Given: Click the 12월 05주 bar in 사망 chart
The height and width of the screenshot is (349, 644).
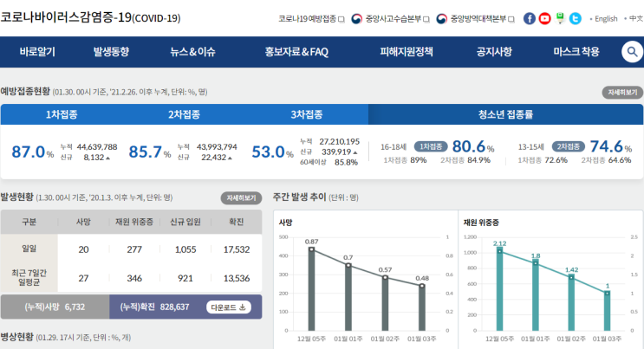Looking at the screenshot, I should tap(311, 288).
